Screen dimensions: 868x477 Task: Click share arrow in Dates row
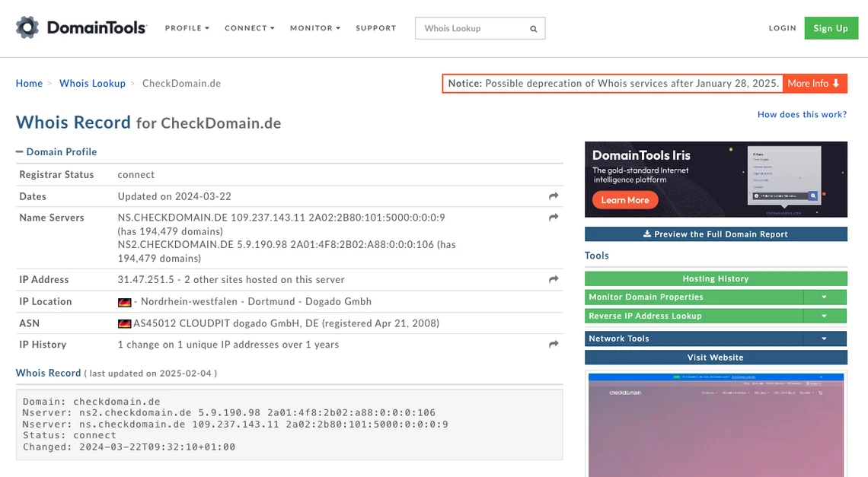click(x=554, y=196)
